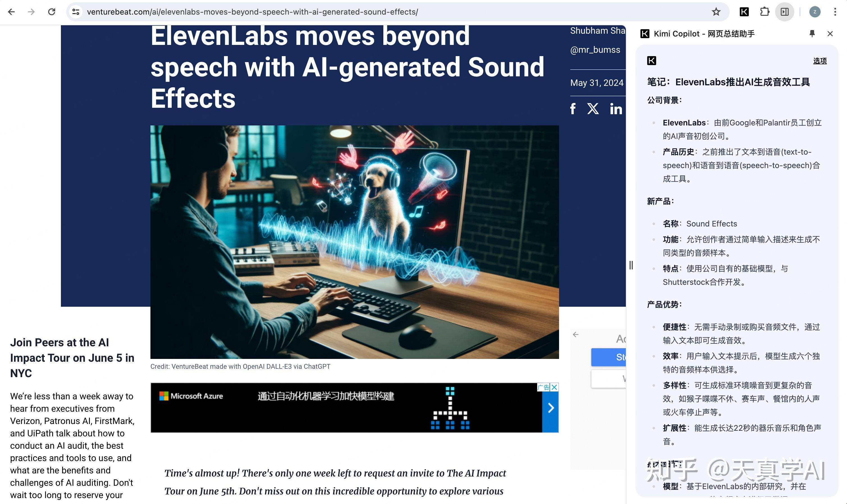Toggle the browser side panel button
This screenshot has width=847, height=504.
point(784,12)
